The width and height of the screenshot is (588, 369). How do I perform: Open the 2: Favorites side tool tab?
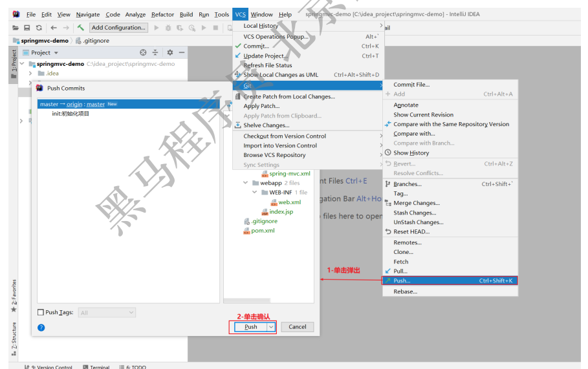coord(14,295)
